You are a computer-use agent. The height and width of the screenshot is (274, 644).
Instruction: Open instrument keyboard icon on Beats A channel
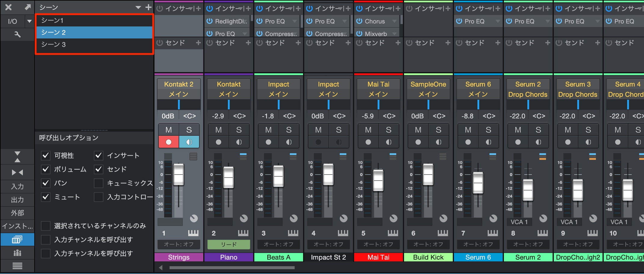click(x=293, y=233)
